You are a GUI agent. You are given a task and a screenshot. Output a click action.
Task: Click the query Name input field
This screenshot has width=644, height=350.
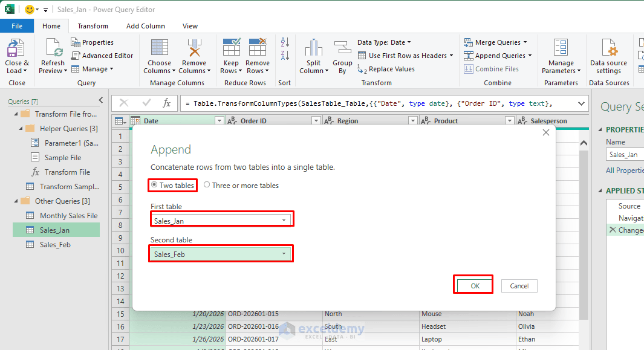(625, 155)
